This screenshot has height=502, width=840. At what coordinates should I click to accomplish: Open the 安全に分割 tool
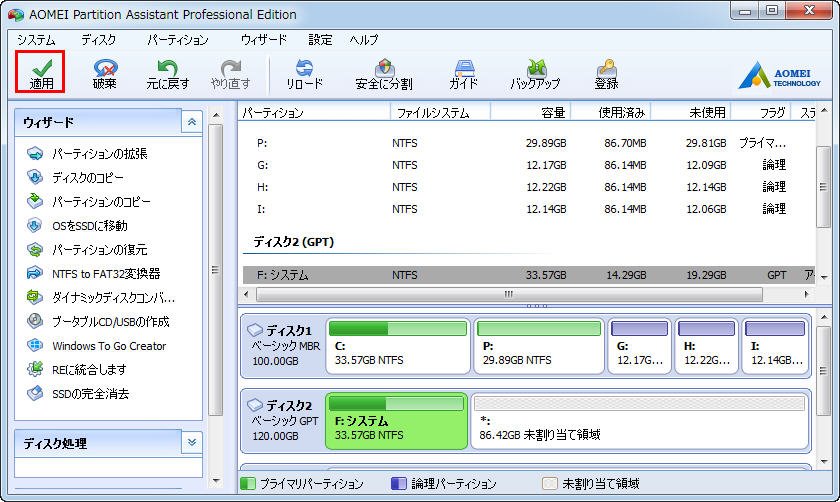(384, 73)
